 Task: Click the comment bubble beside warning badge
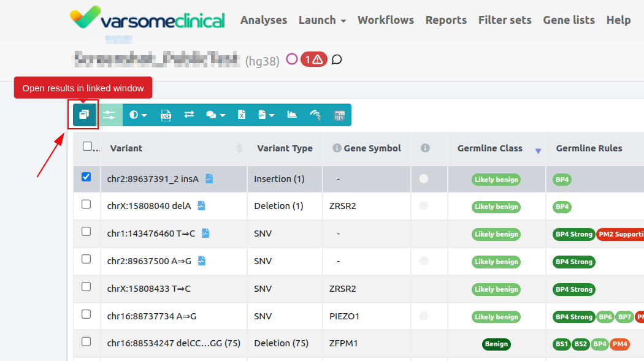[x=337, y=59]
